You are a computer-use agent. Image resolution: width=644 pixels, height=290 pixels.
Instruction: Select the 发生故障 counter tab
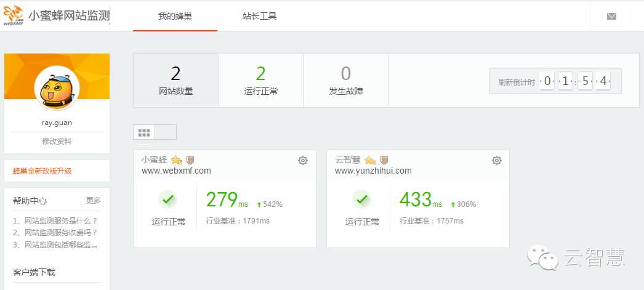click(346, 81)
